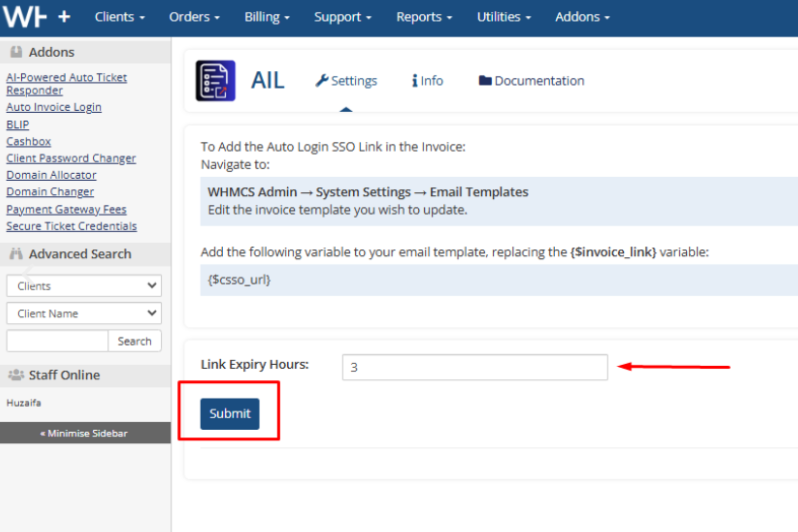
Task: Click the AIL module logo icon
Action: tap(215, 81)
